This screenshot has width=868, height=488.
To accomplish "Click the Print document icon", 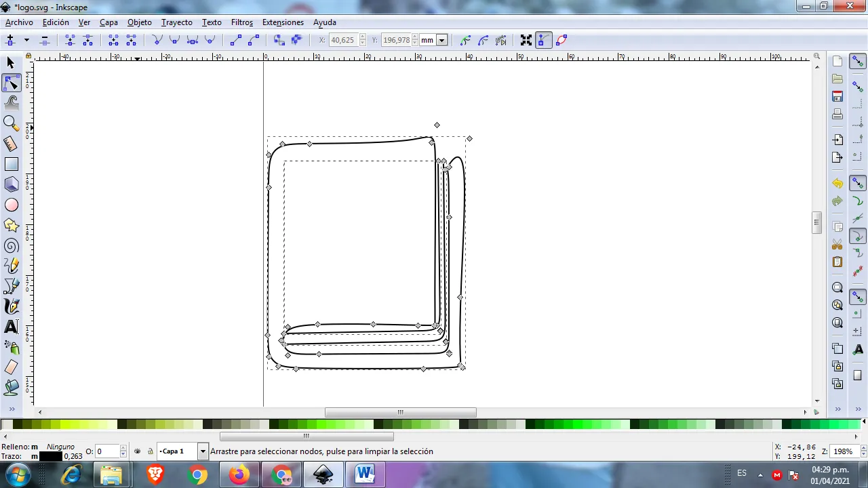I will pyautogui.click(x=837, y=114).
